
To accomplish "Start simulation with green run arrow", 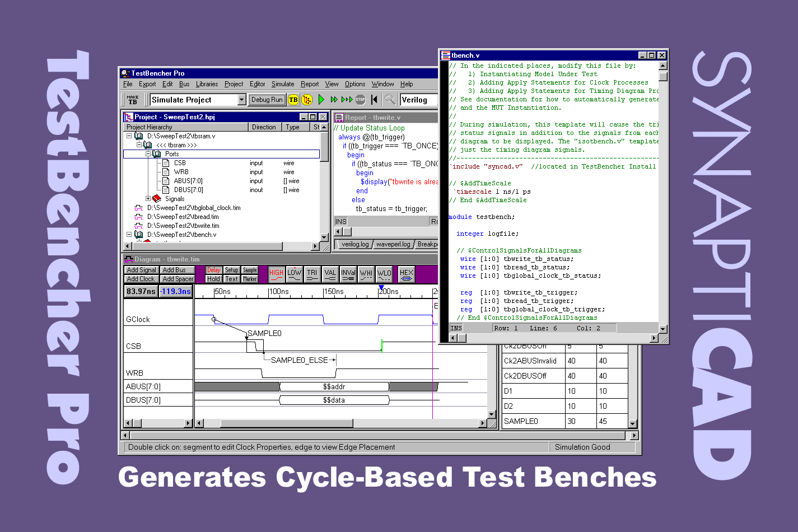I will coord(321,100).
